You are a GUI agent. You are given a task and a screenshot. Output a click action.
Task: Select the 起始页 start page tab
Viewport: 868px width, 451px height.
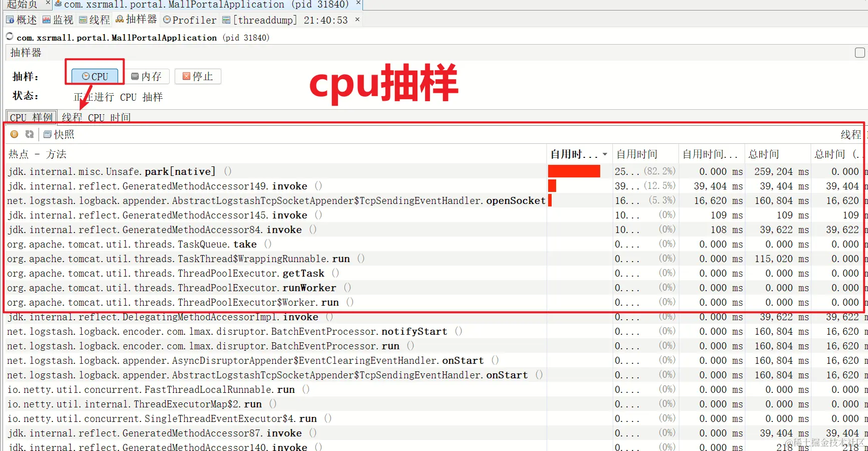(22, 5)
